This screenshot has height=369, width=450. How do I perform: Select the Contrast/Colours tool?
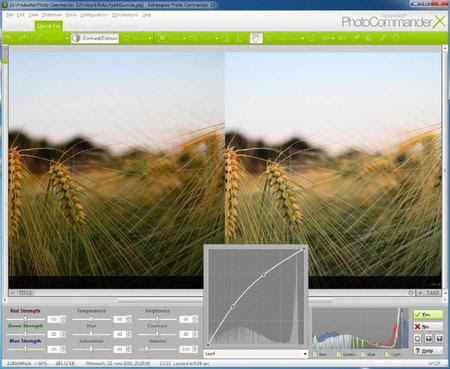95,38
